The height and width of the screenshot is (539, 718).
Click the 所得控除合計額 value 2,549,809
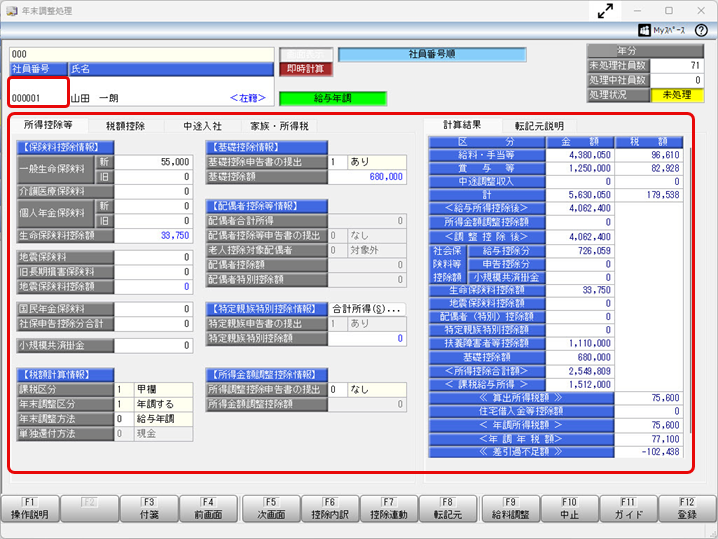tap(580, 371)
